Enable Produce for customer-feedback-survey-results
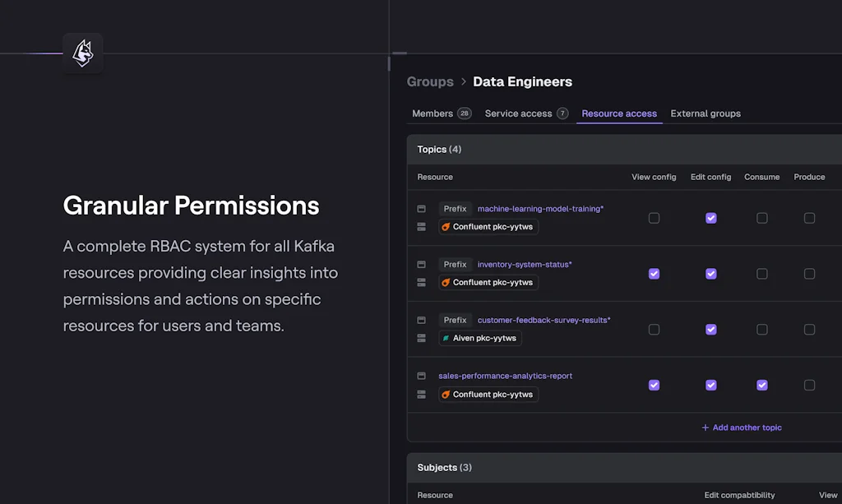The image size is (842, 504). pos(809,330)
